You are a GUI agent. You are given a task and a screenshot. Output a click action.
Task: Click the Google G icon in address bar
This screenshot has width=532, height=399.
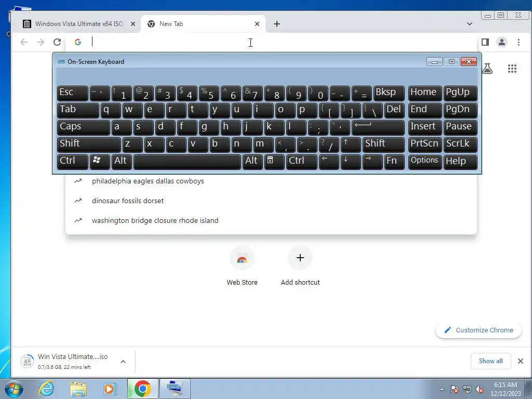(78, 42)
